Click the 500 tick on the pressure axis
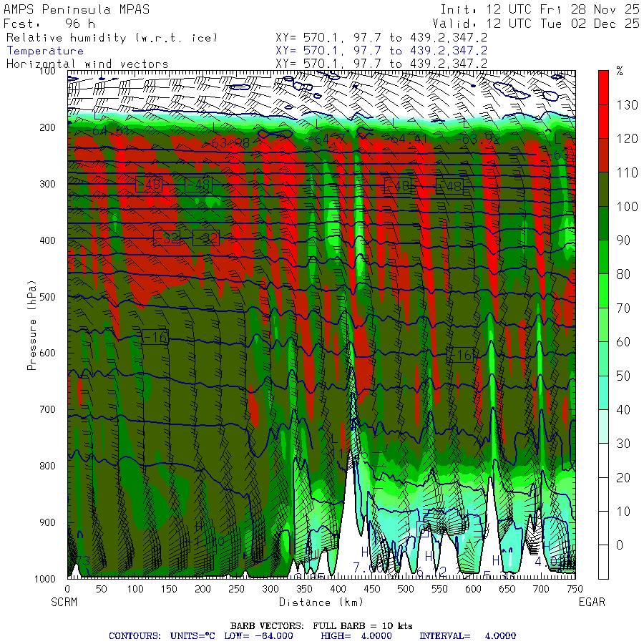The image size is (644, 644). pos(47,296)
